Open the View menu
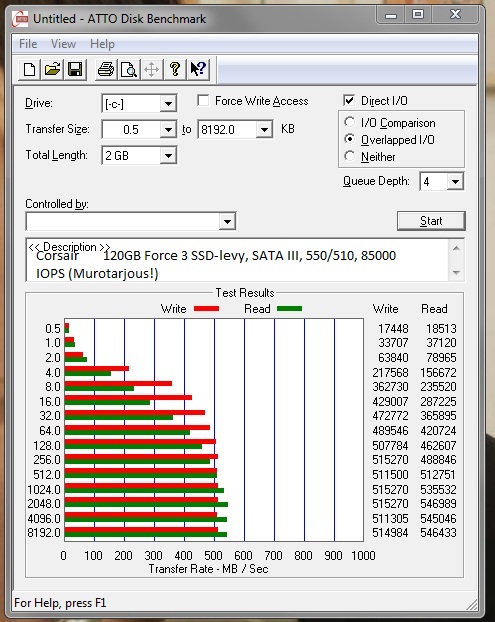The width and height of the screenshot is (495, 622). (x=63, y=44)
